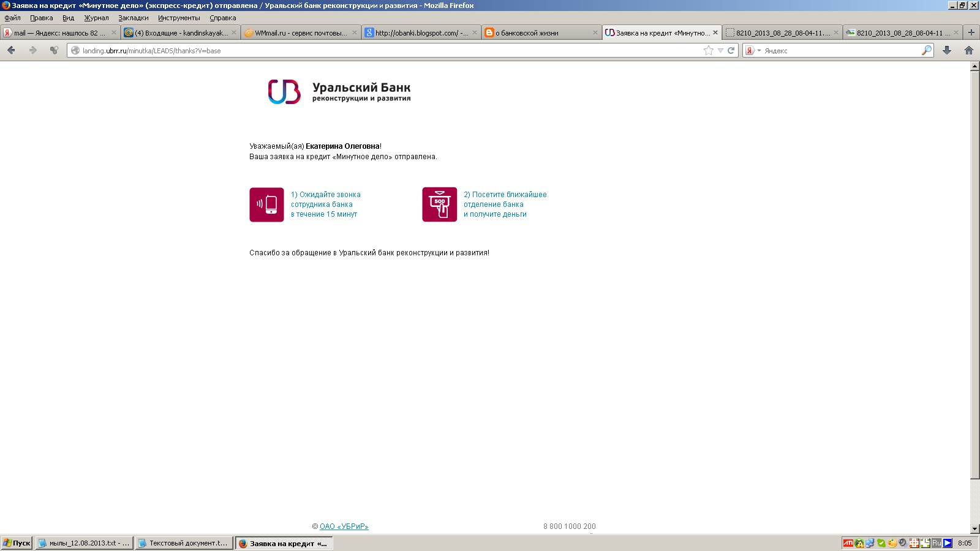Viewport: 980px width, 551px height.
Task: Click the phone call step icon
Action: (x=266, y=204)
